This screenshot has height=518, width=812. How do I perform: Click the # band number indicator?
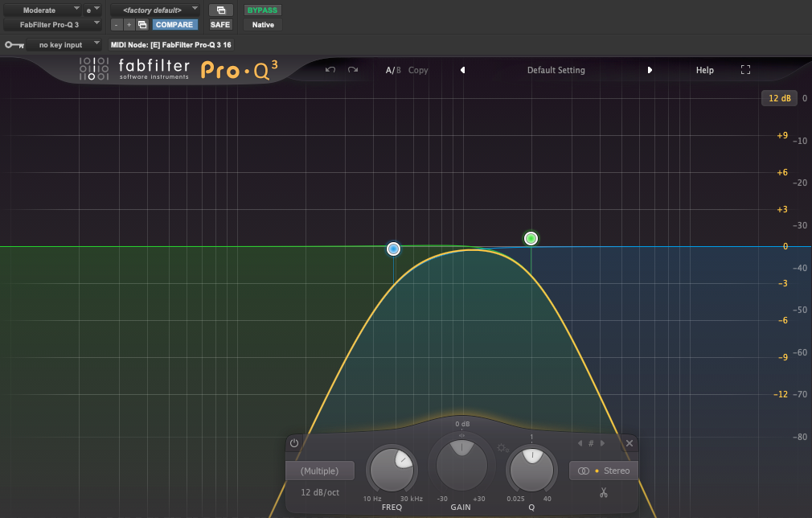click(x=591, y=443)
